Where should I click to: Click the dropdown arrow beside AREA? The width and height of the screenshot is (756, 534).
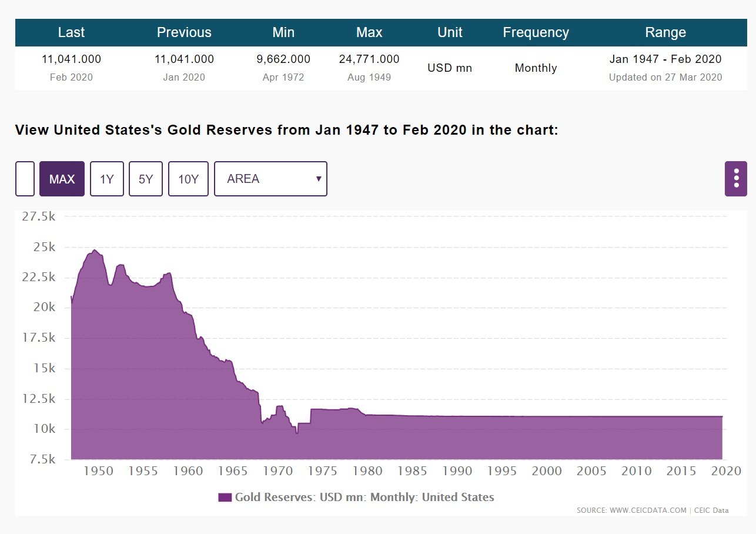(319, 179)
